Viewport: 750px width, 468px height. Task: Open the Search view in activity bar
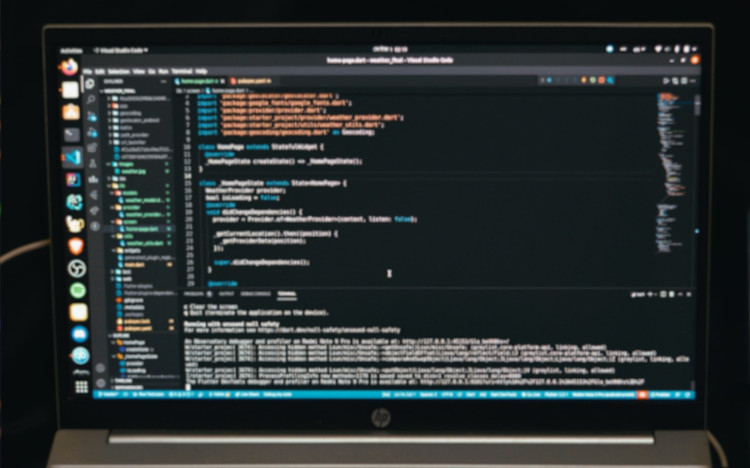[91, 100]
